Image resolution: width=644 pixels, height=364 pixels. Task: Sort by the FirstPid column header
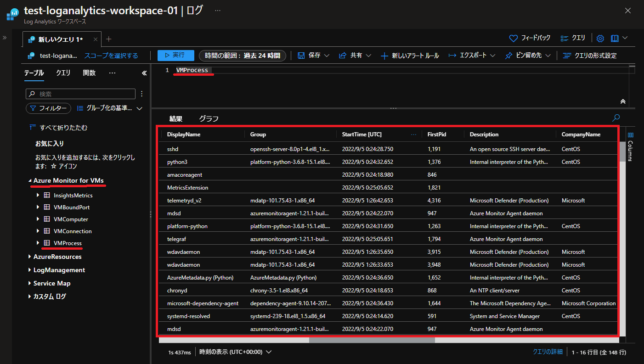click(437, 134)
